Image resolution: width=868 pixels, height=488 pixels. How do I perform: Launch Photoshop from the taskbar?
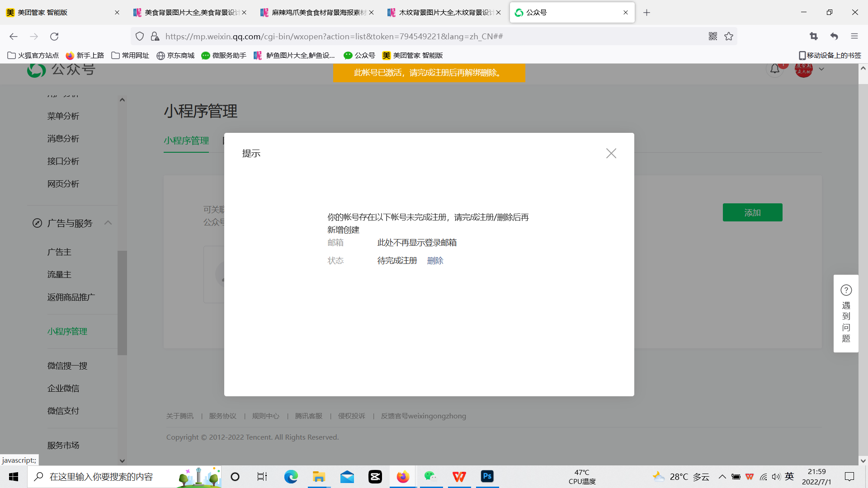click(x=487, y=477)
